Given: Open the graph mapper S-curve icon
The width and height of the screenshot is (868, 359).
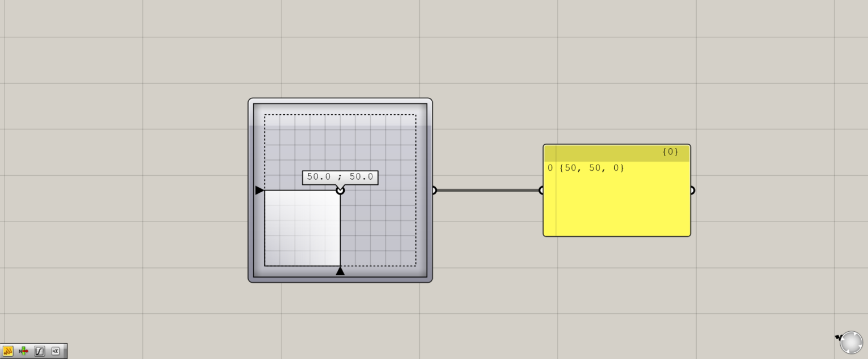Looking at the screenshot, I should tap(40, 351).
